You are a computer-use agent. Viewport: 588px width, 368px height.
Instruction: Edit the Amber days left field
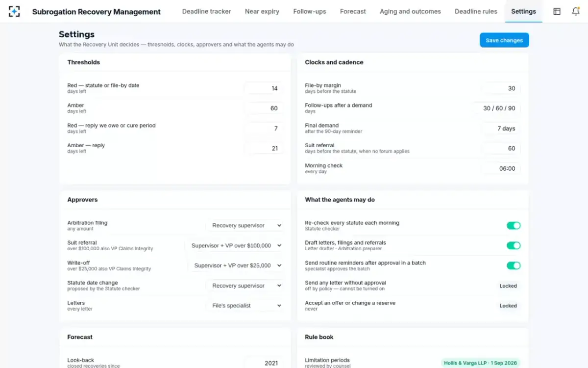tap(264, 108)
